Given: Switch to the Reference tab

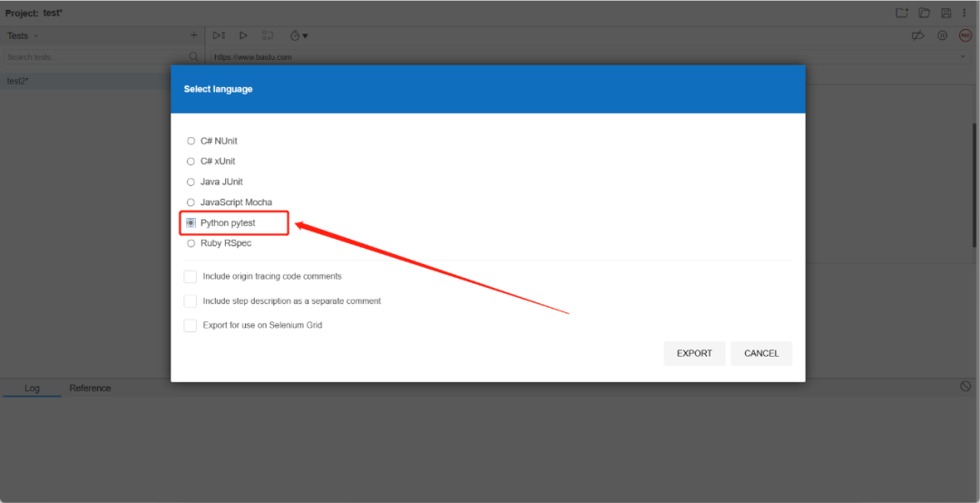Looking at the screenshot, I should tap(90, 388).
